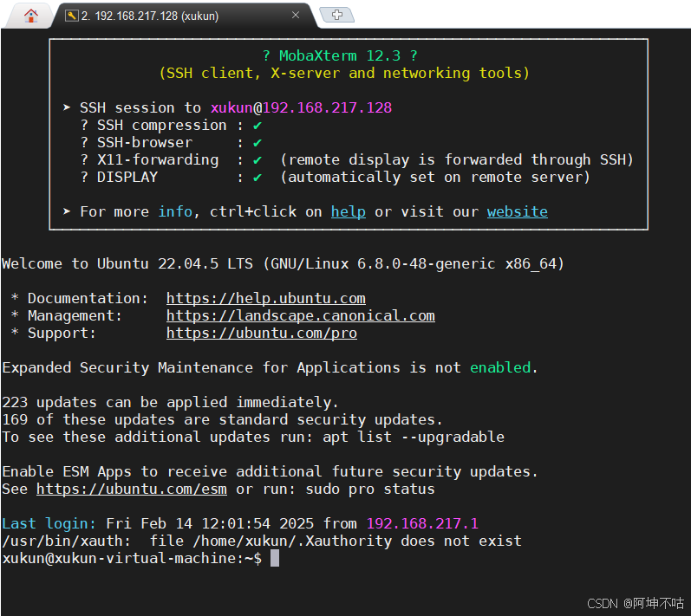
Task: Open the https://help.ubuntu.com link
Action: (x=265, y=299)
